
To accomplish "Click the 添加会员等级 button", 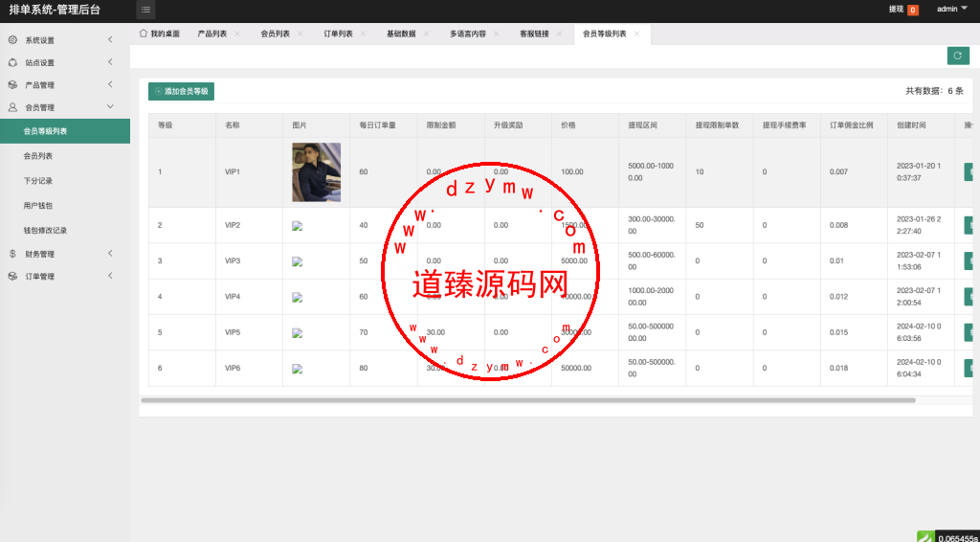I will pos(181,91).
